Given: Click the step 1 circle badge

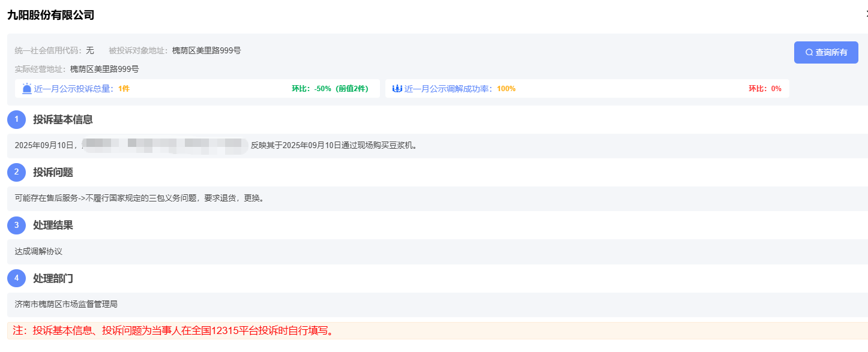Looking at the screenshot, I should pyautogui.click(x=17, y=119).
